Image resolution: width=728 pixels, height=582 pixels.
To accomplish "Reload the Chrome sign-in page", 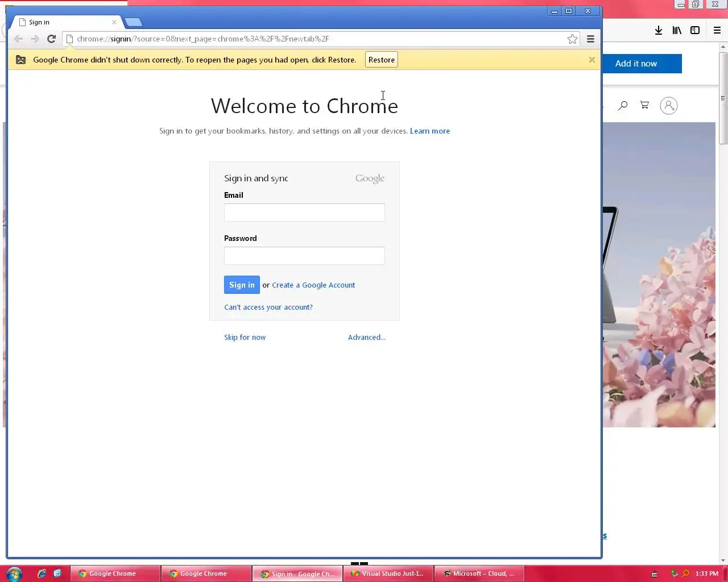I will click(x=51, y=39).
